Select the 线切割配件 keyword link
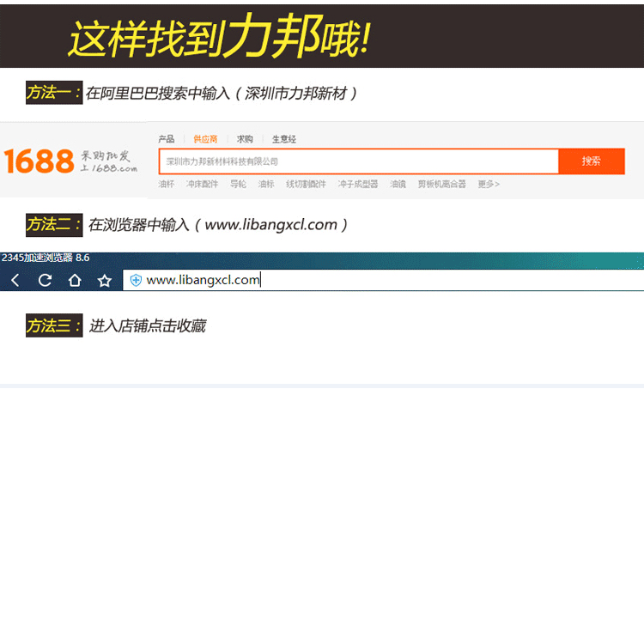This screenshot has width=644, height=644. (306, 184)
